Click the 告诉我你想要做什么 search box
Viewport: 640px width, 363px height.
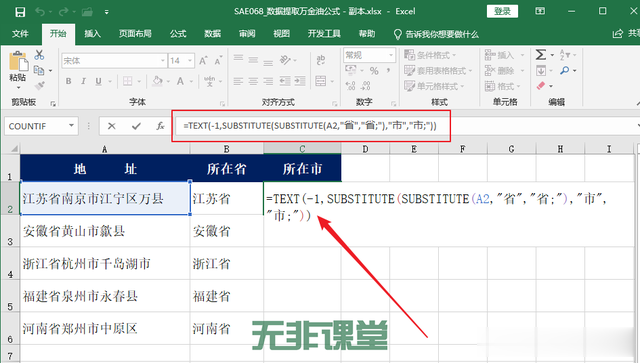[436, 34]
